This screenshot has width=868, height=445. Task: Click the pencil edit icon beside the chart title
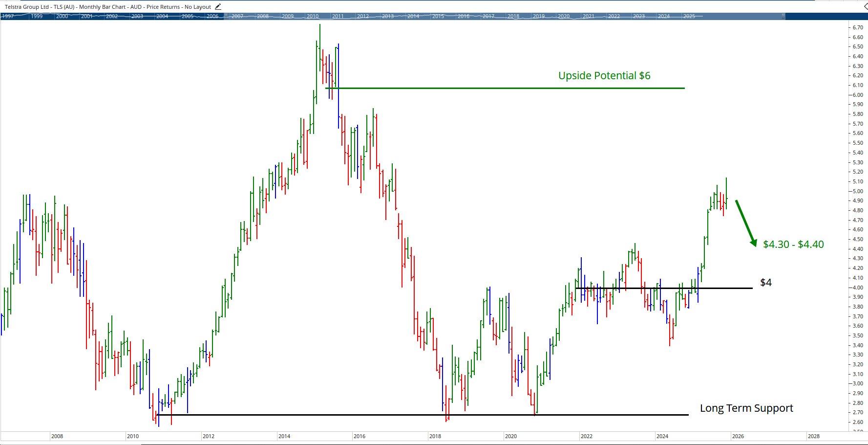[x=218, y=6]
